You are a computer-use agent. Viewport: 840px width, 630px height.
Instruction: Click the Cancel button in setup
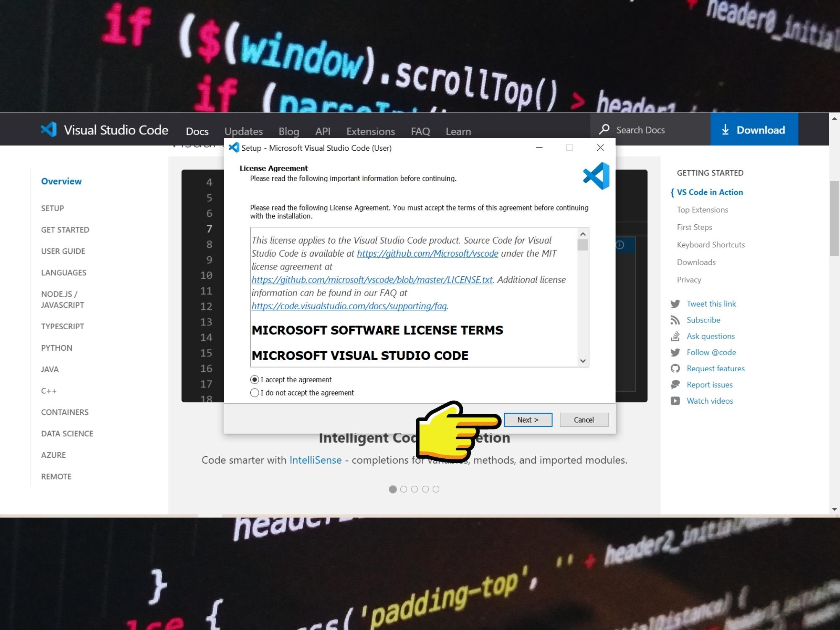584,420
